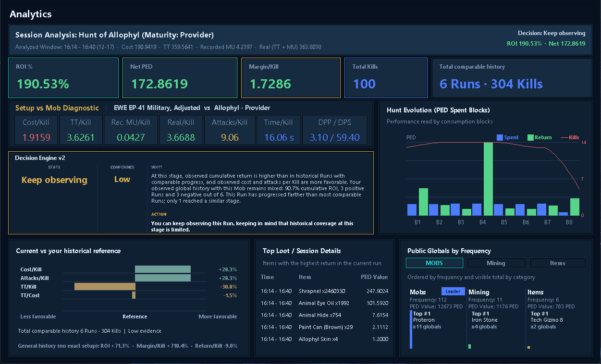Click the Animal Hide x754 row

(x=324, y=315)
